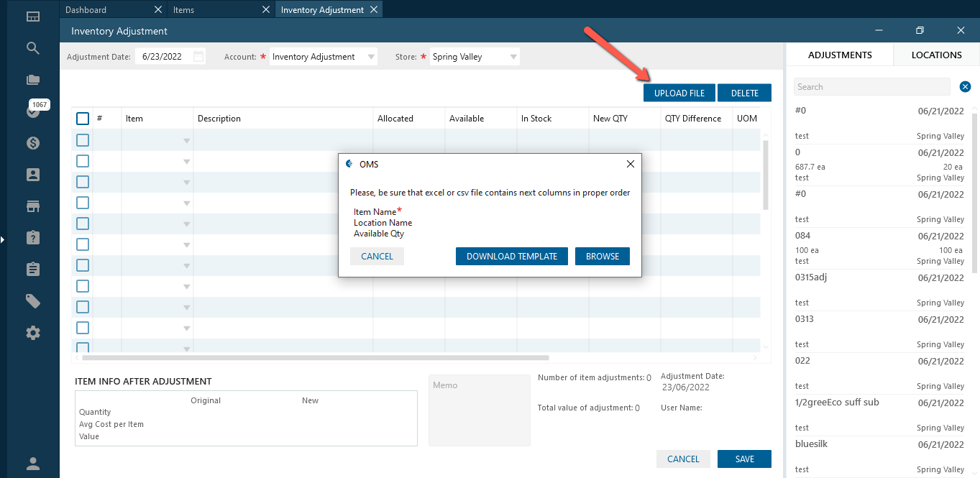Switch to the ADJUSTMENTS panel tab

coord(840,55)
